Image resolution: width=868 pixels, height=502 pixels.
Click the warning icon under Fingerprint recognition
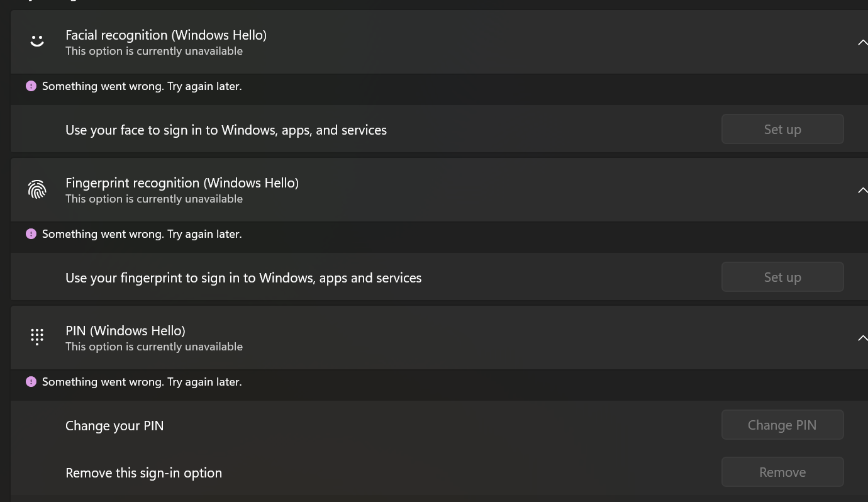pyautogui.click(x=31, y=234)
